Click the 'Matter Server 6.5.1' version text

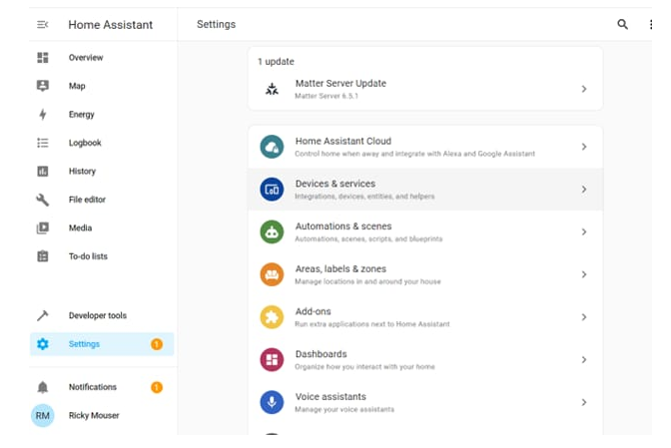(326, 96)
